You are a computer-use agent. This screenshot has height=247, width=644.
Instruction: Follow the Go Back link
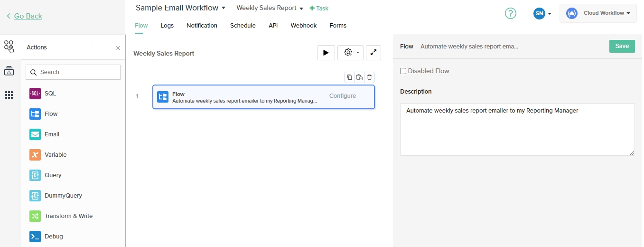tap(28, 16)
